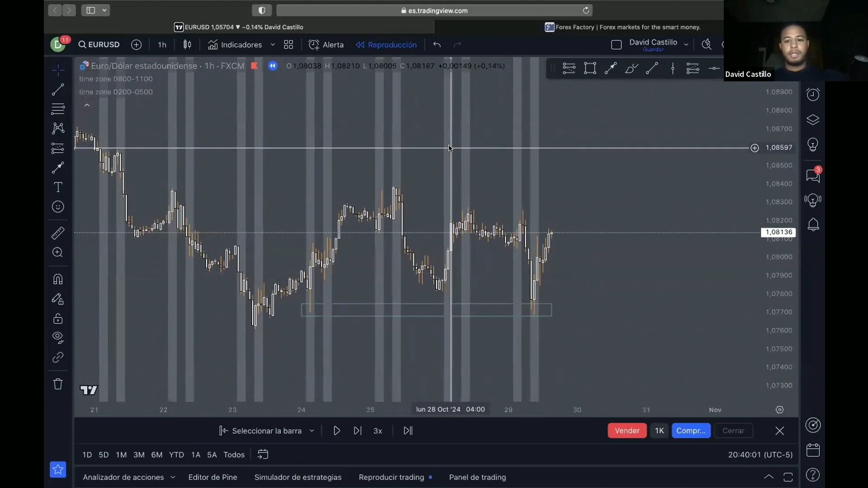Viewport: 868px width, 488px height.
Task: Open the Editor de Pine tab
Action: 212,478
